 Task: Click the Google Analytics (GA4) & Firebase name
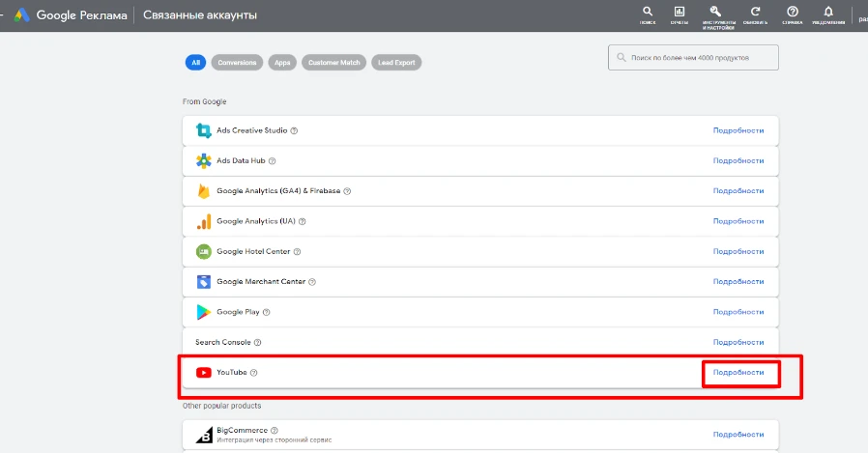[278, 191]
